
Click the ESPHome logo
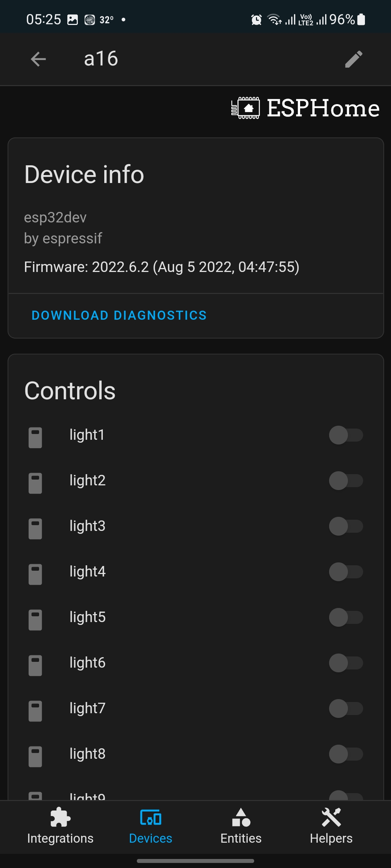click(x=305, y=108)
